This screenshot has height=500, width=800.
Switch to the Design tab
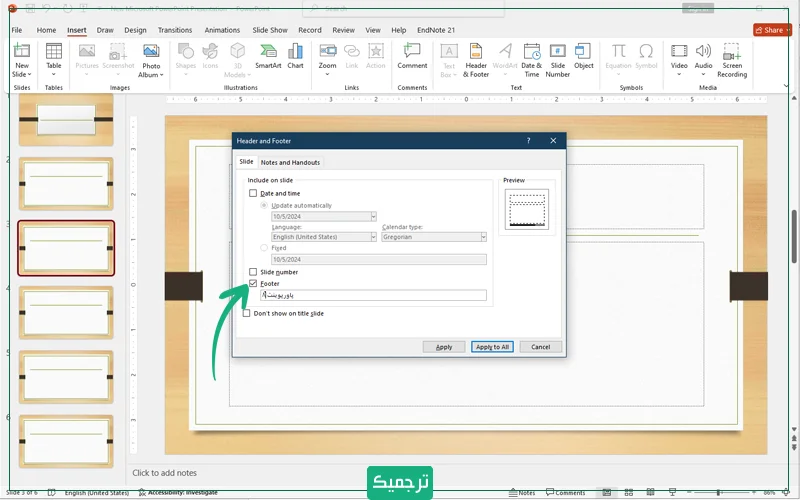[135, 30]
